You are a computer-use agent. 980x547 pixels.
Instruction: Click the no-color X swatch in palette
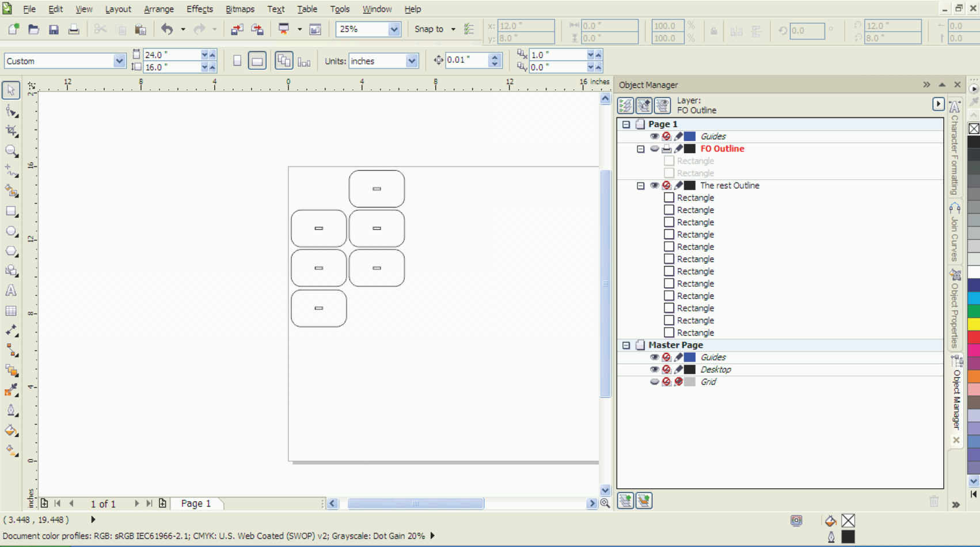tap(974, 128)
